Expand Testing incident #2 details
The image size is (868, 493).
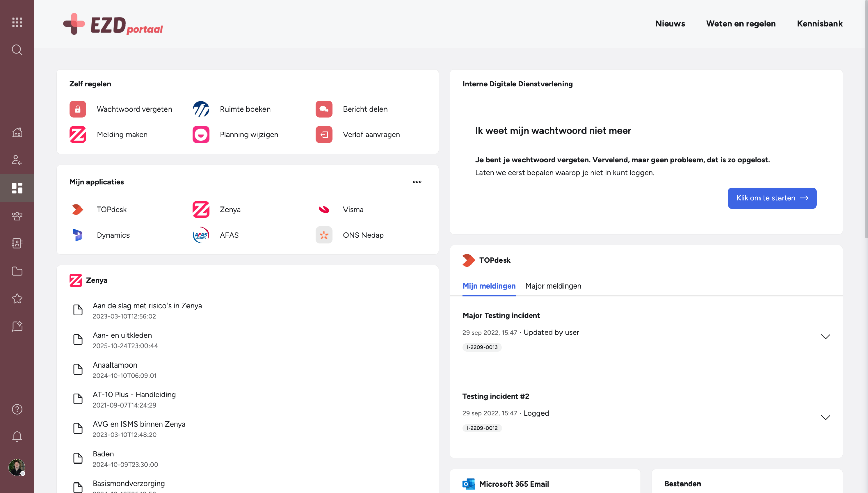(825, 417)
